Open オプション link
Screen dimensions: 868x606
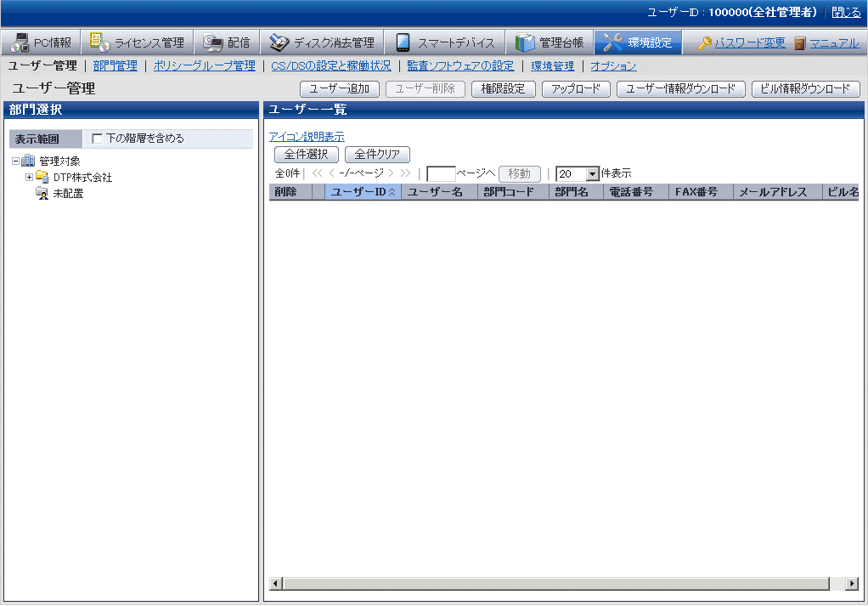click(613, 66)
